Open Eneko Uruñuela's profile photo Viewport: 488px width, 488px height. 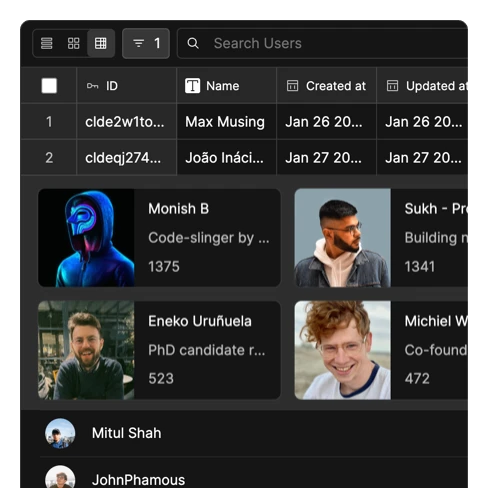coord(86,350)
